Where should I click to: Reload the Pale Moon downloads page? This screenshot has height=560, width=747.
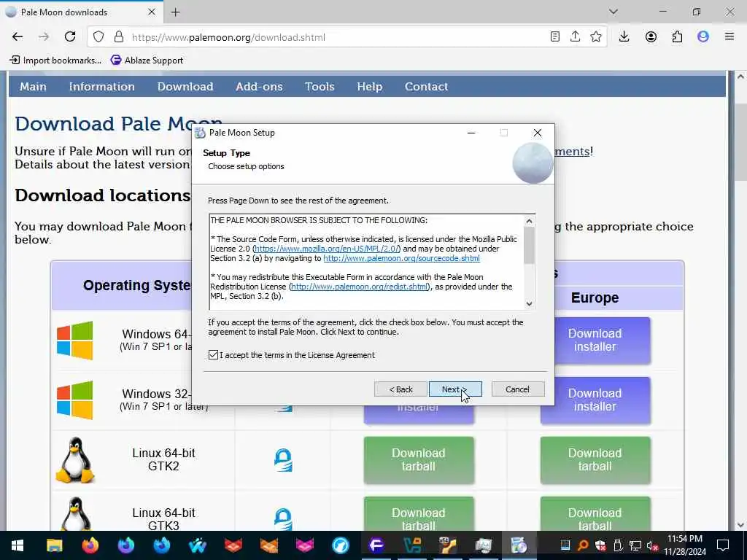tap(70, 36)
